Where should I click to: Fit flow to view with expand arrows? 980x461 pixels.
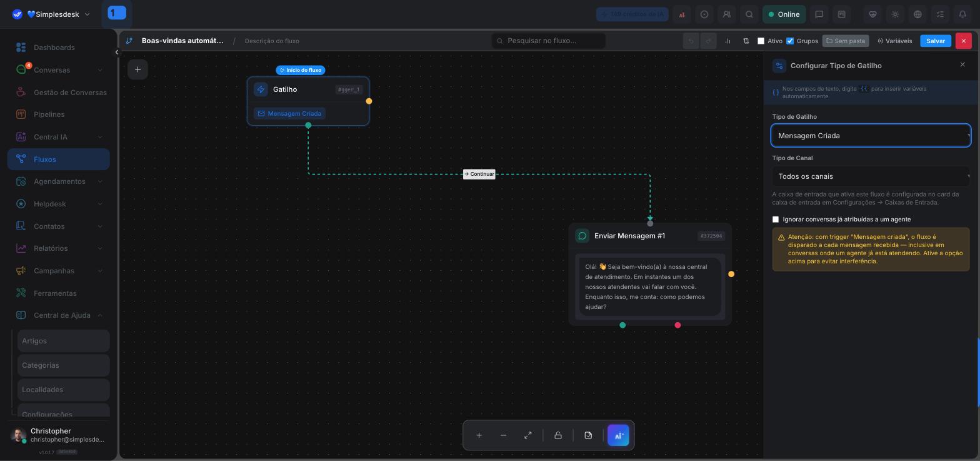click(x=528, y=435)
